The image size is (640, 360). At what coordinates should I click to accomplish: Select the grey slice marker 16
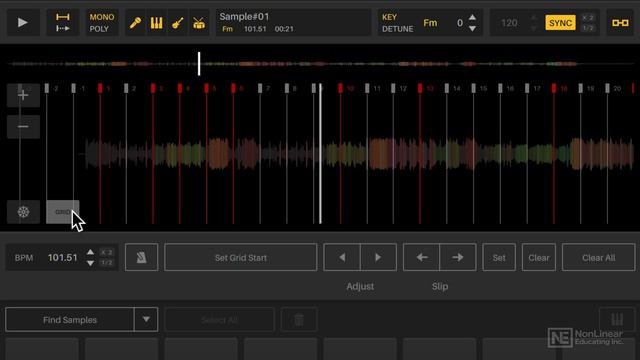tap(500, 88)
